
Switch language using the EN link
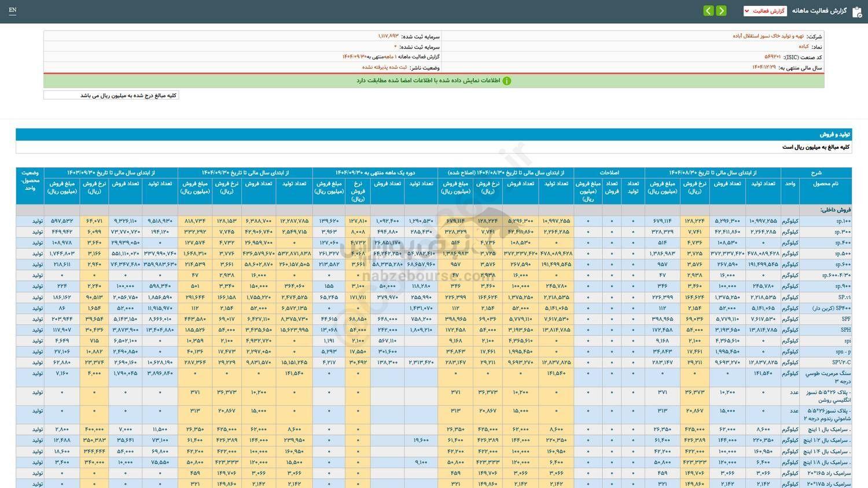tap(13, 10)
